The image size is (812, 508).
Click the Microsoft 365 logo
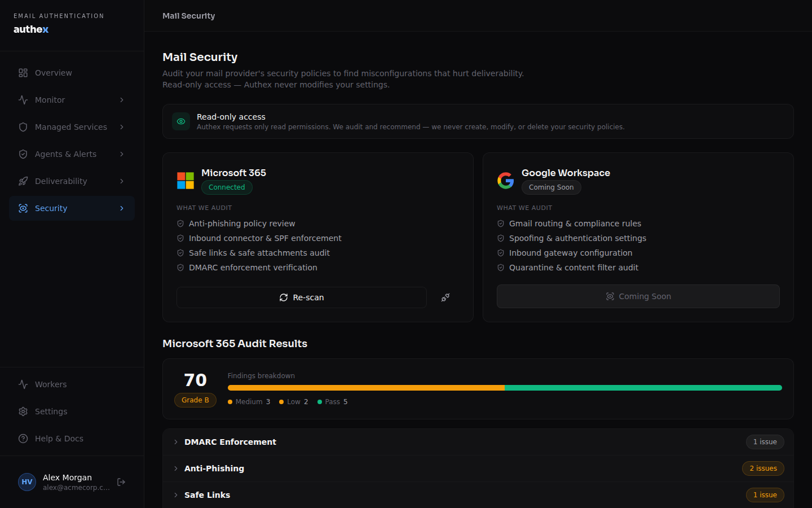click(186, 181)
